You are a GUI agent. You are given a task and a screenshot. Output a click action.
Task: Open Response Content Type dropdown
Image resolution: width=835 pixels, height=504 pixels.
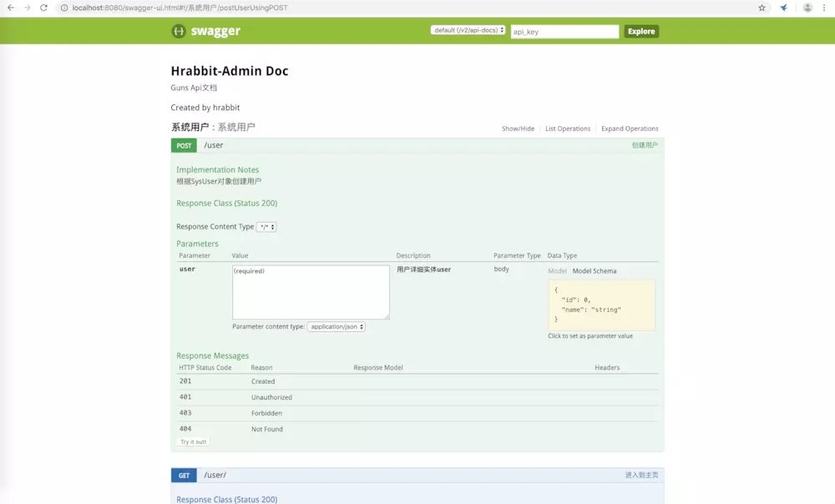coord(266,227)
